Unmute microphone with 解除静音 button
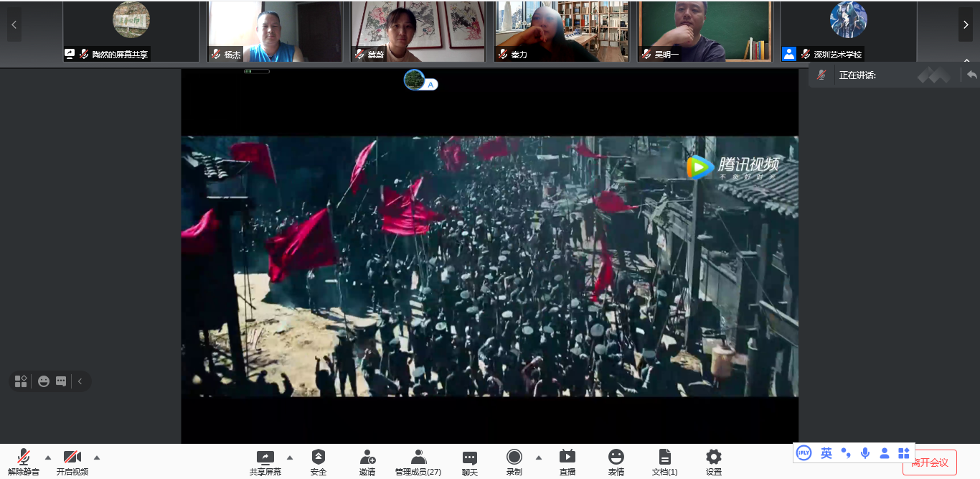 point(24,462)
